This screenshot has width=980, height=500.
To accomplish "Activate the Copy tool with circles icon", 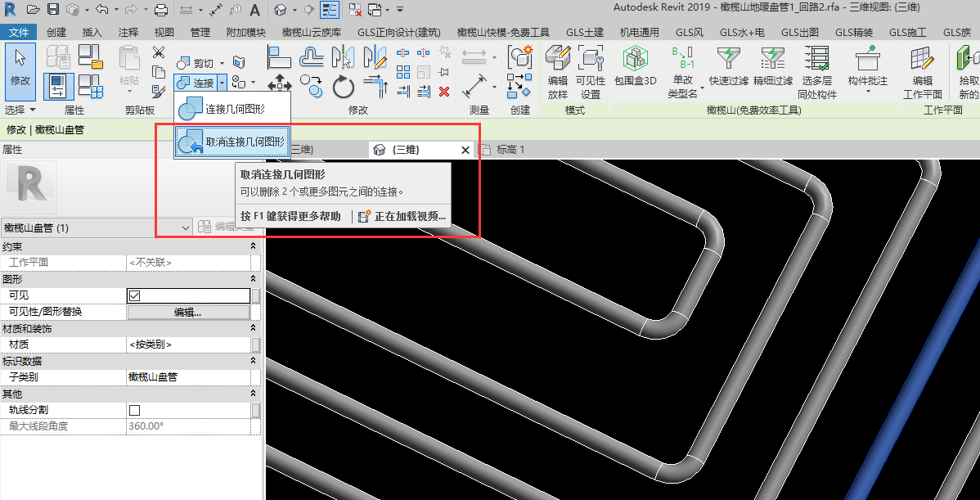I will click(x=311, y=86).
